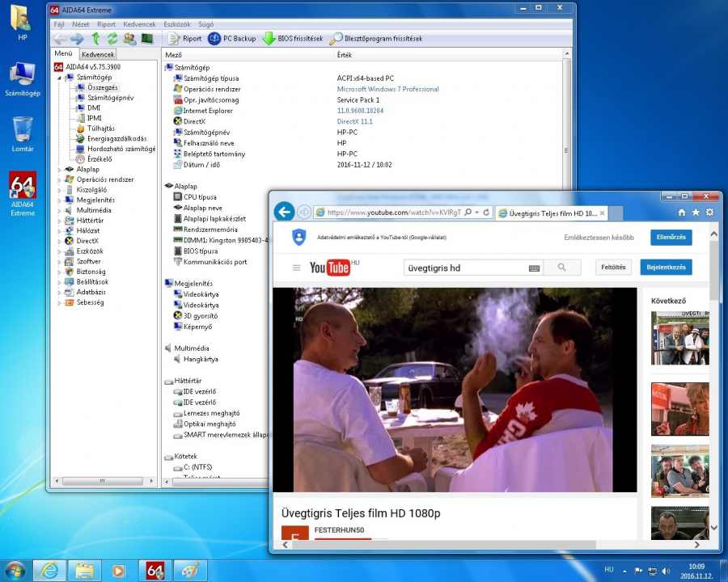Click Emlékeztessen később link
728x582 pixels.
(x=599, y=237)
